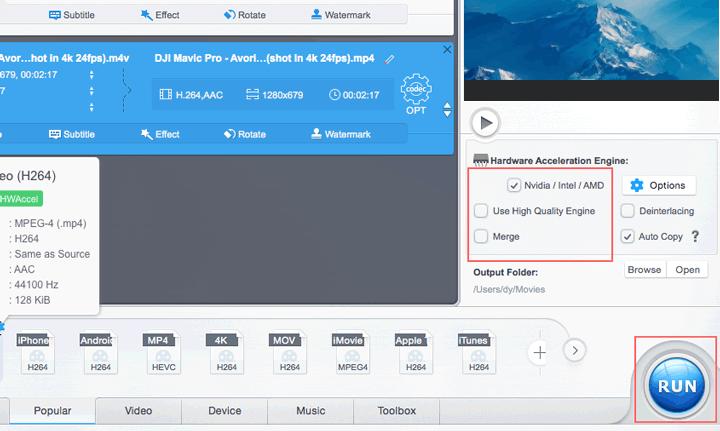The image size is (720, 431).
Task: Toggle Nvidia / Intel / AMD acceleration checkbox
Action: [x=513, y=185]
